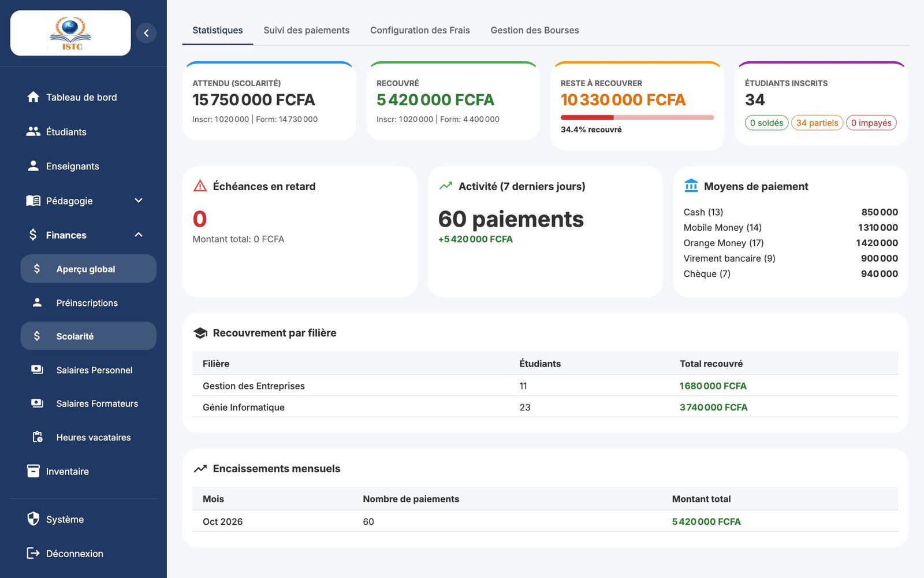Collapse the sidebar with the chevron button
The width and height of the screenshot is (924, 578).
[x=146, y=33]
